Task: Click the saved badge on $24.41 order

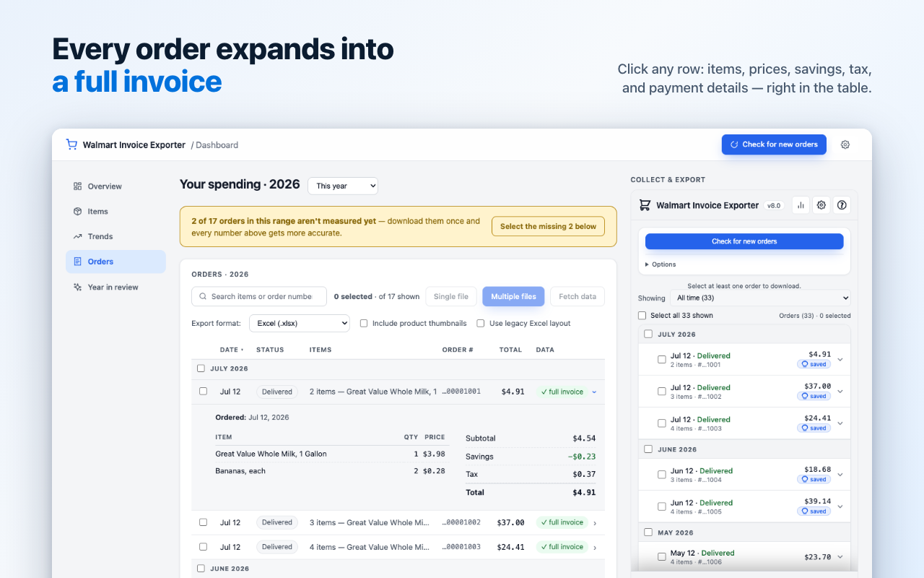Action: [x=814, y=428]
